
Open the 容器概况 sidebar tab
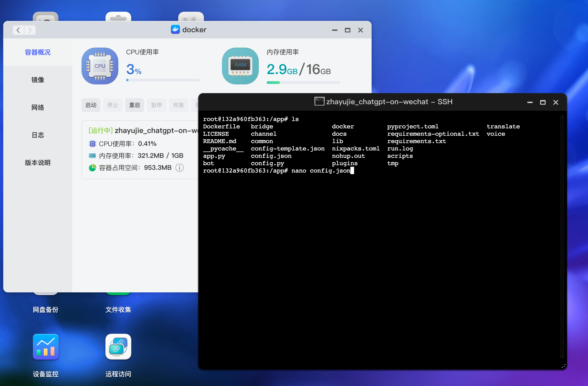pos(38,52)
